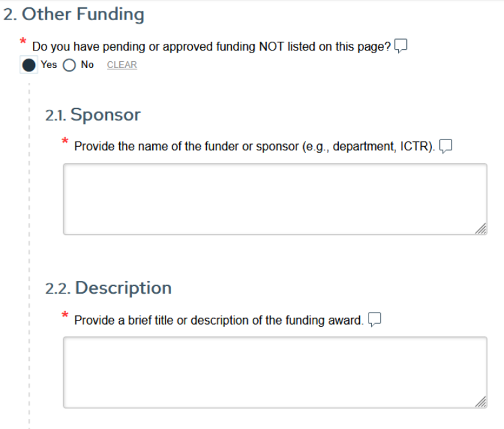Click resize grip on the Description text box

(x=480, y=402)
